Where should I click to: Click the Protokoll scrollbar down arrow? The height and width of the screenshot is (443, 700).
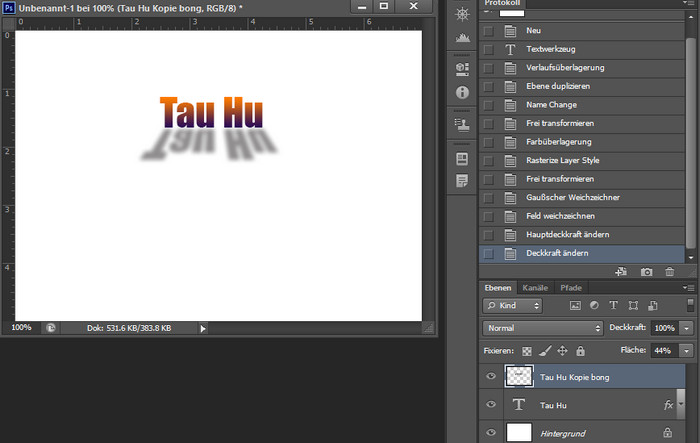tap(691, 258)
